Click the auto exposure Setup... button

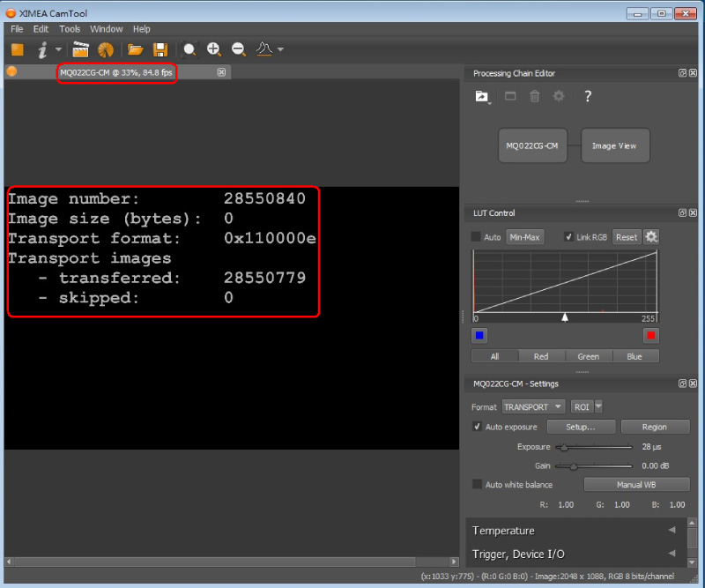coord(580,427)
